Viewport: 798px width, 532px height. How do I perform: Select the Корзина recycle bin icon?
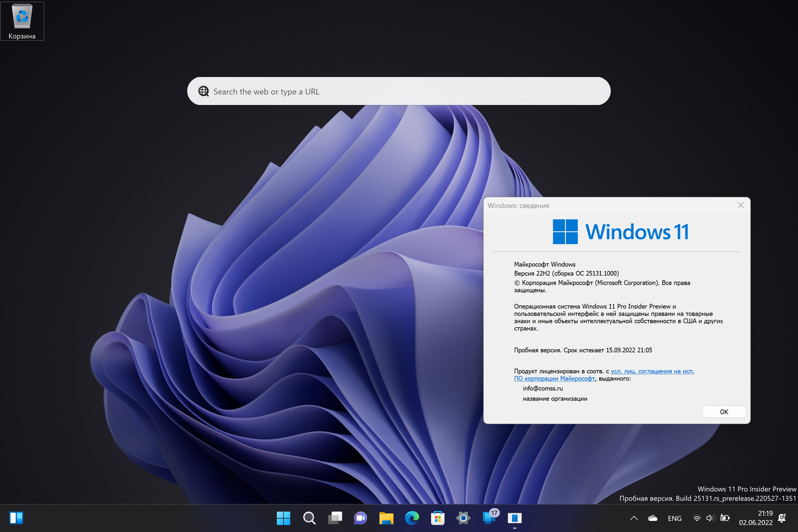[x=22, y=21]
